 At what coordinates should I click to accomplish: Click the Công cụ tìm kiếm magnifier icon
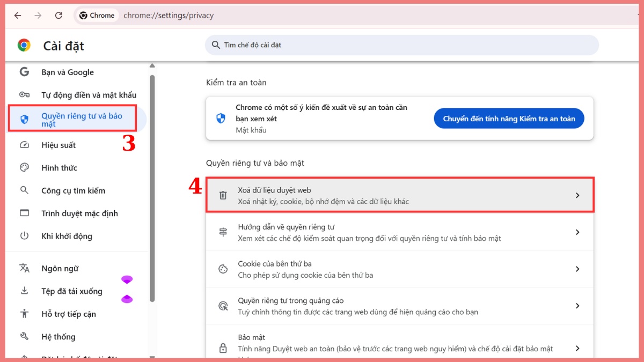tap(24, 190)
